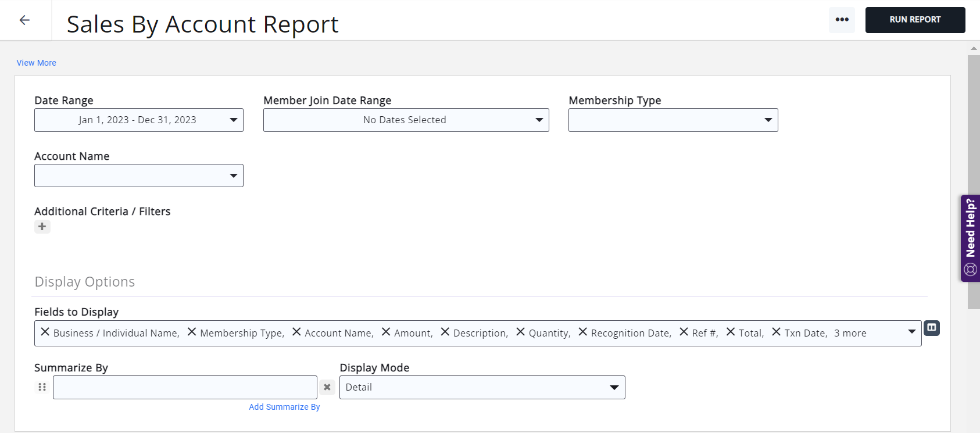Viewport: 980px width, 433px height.
Task: Click the Add Summarize By link
Action: pos(284,407)
